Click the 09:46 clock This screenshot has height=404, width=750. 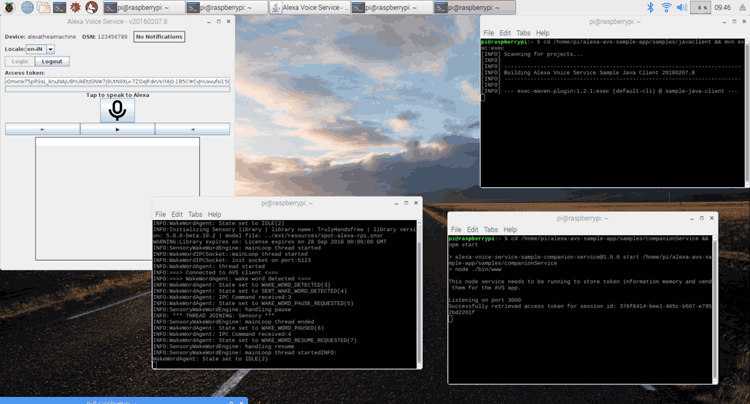[x=722, y=7]
